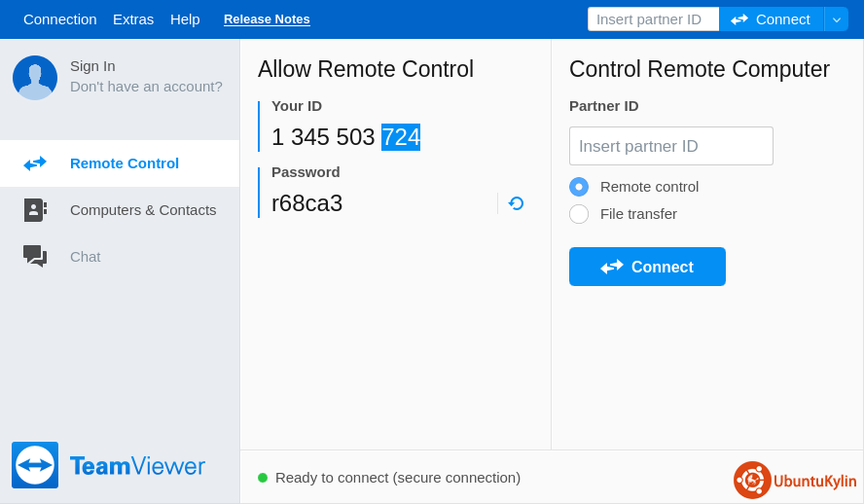
Task: Focus the Partner ID field in main panel
Action: tap(670, 146)
